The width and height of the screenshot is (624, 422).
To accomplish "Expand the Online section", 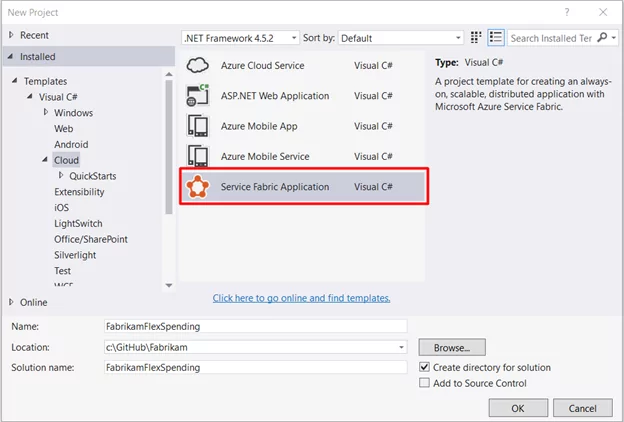I will 11,302.
